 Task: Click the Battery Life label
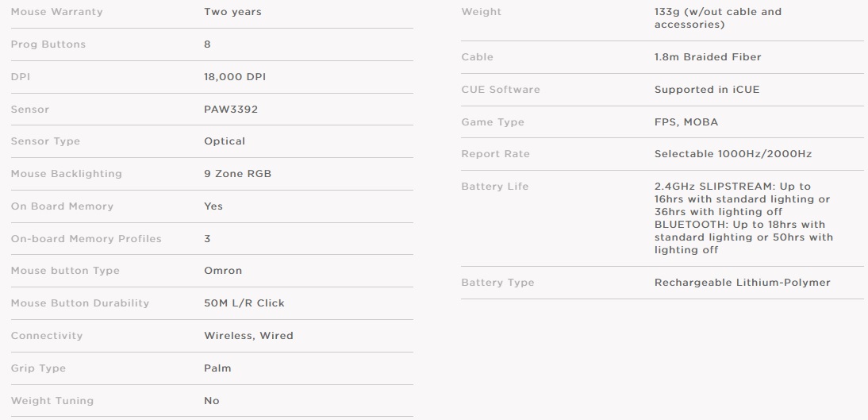(494, 187)
